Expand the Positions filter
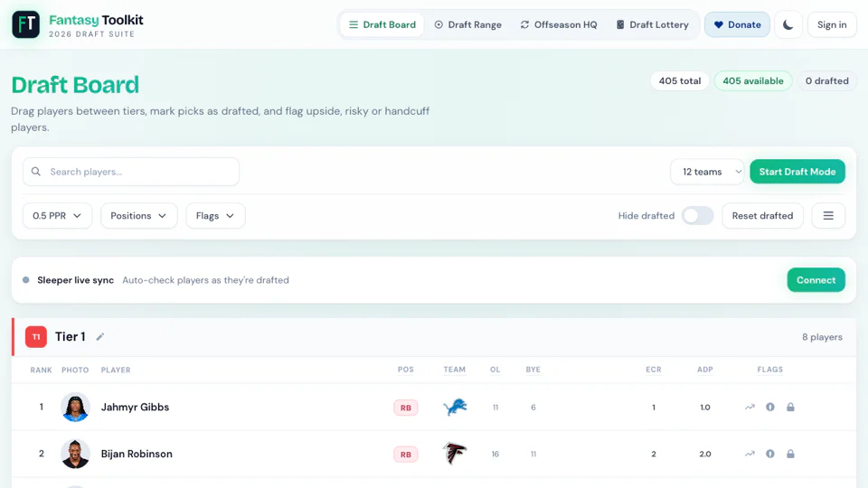Viewport: 868px width, 488px height. tap(138, 216)
